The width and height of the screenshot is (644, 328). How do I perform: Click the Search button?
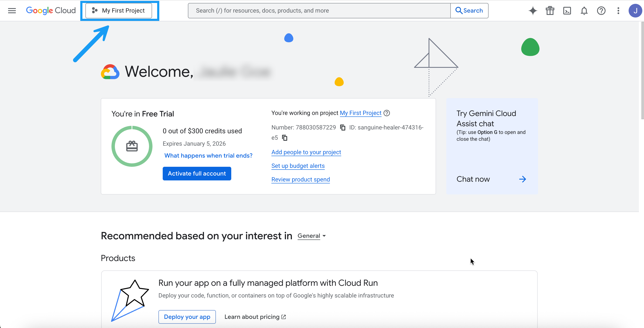pos(469,10)
